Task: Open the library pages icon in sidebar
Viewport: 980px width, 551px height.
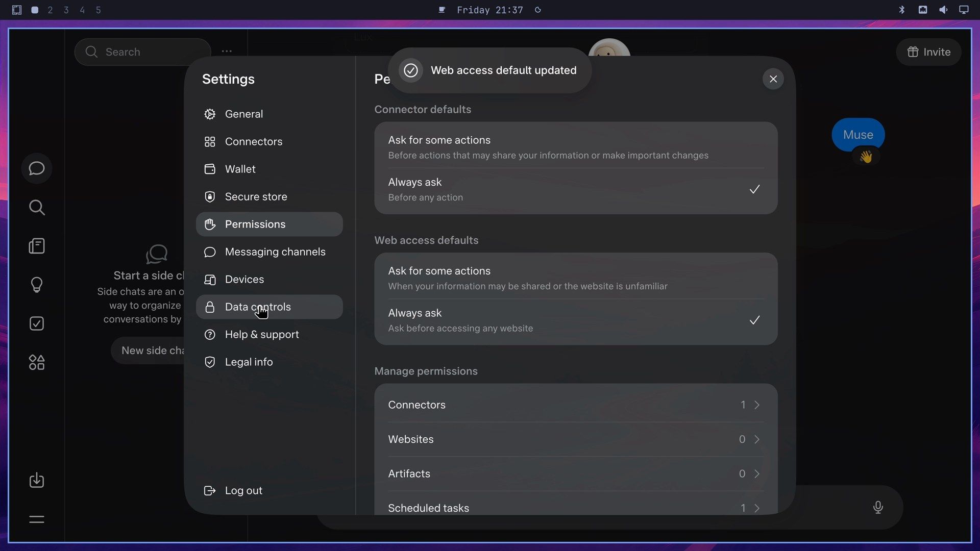Action: point(37,246)
